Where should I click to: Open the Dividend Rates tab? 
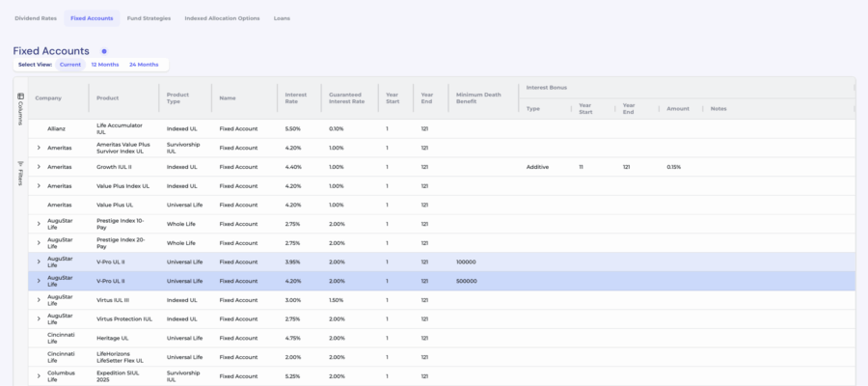click(x=35, y=17)
